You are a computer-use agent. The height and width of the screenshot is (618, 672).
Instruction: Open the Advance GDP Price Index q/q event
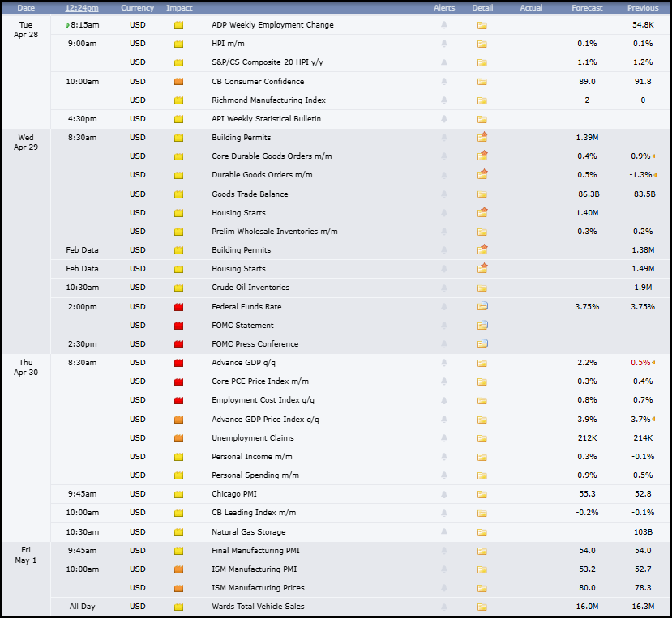pos(265,420)
